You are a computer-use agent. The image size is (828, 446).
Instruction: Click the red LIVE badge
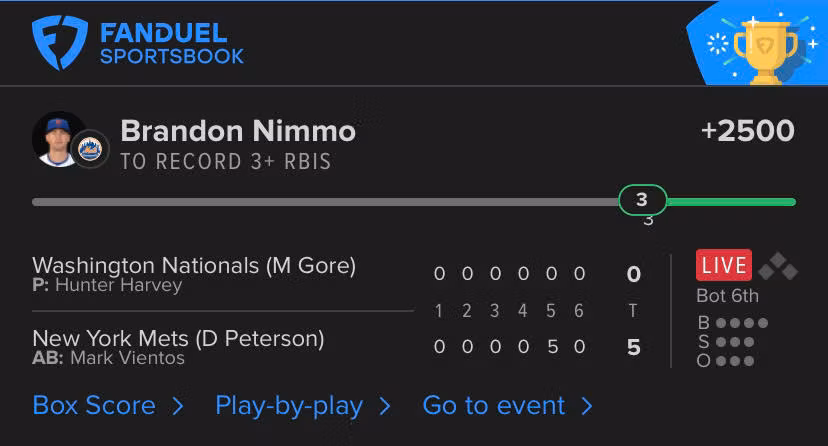[723, 265]
